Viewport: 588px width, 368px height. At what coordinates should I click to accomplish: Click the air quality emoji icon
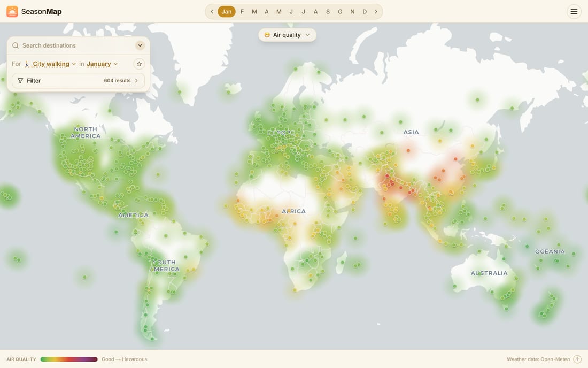coord(267,35)
